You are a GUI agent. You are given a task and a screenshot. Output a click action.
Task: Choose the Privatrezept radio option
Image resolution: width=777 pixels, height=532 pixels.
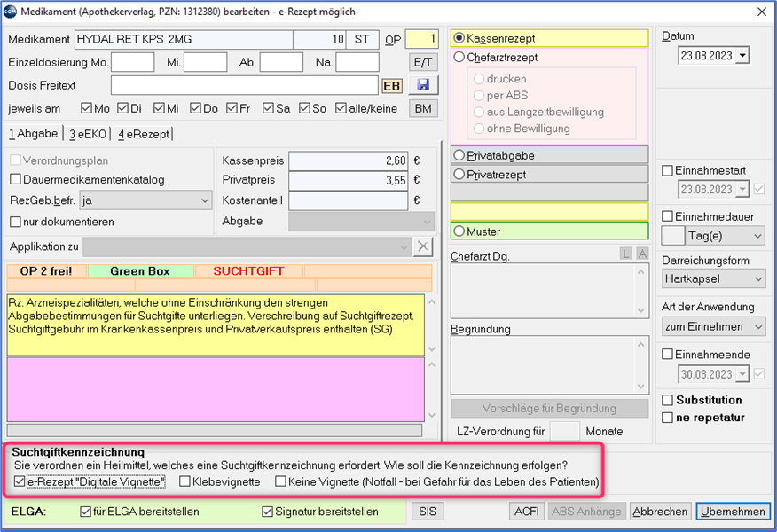pos(459,174)
